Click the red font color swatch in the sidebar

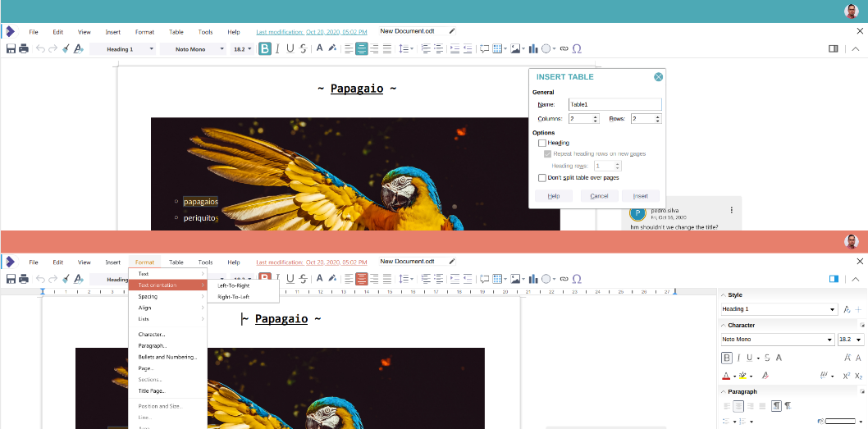(726, 376)
